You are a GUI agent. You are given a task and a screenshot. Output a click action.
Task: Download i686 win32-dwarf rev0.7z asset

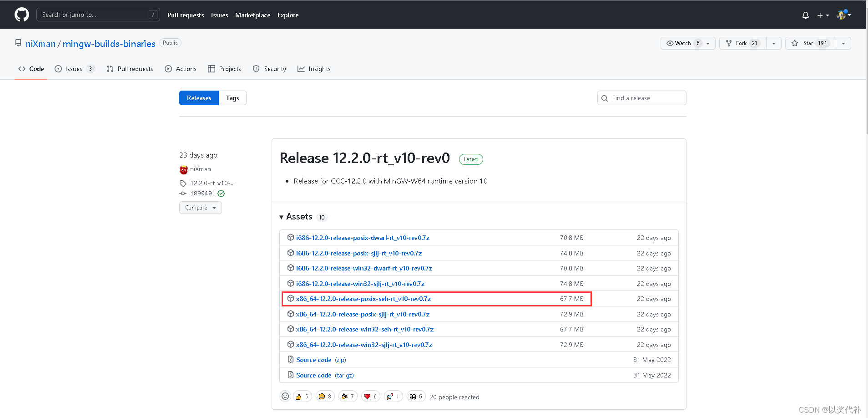tap(364, 268)
